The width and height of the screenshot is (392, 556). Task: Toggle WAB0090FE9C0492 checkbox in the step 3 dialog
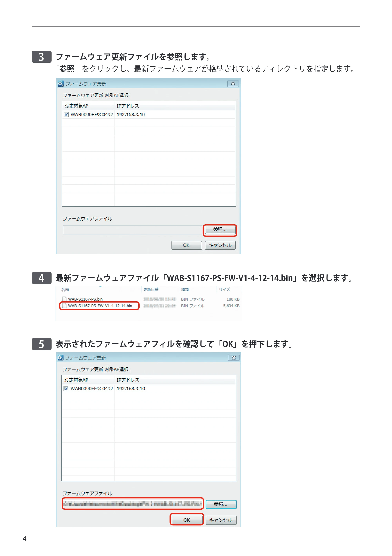tap(66, 115)
